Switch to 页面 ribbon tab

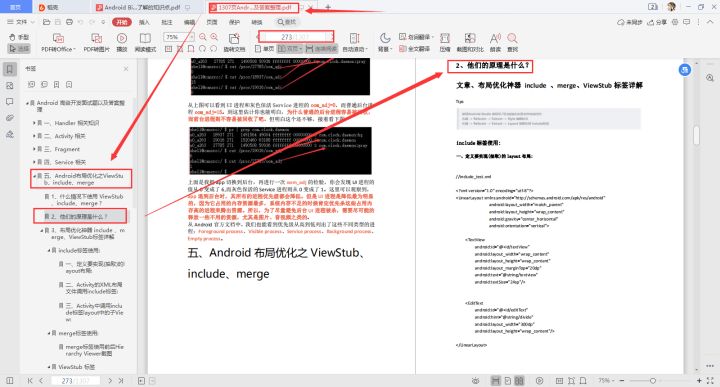(212, 22)
